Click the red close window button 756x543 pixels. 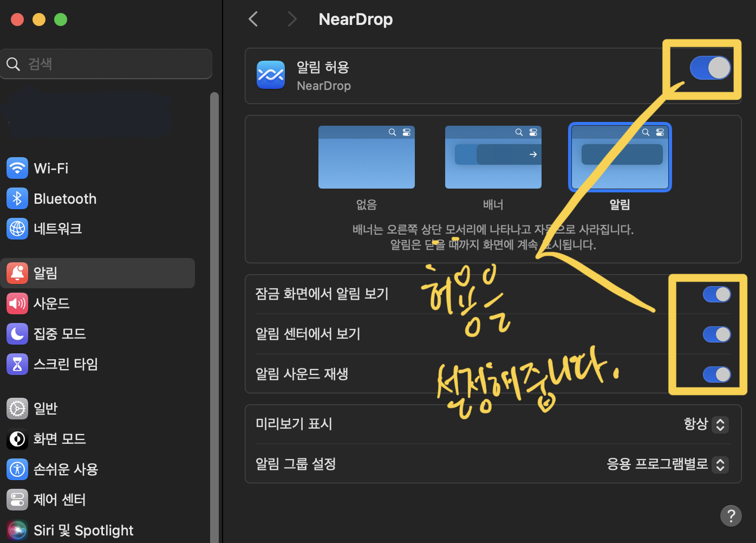point(17,20)
